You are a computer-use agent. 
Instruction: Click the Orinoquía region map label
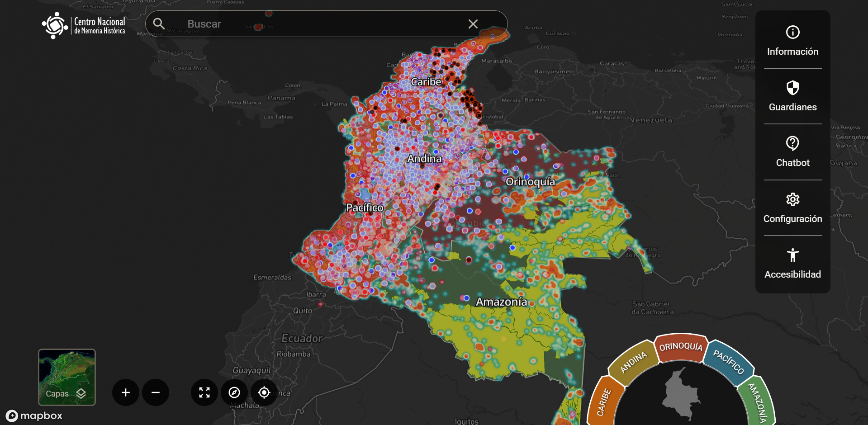[x=531, y=182]
